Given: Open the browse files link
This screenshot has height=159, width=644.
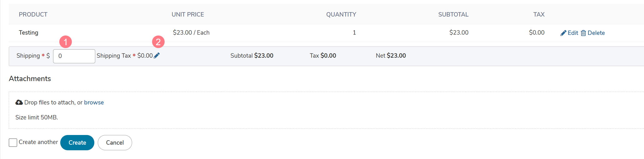Looking at the screenshot, I should (x=94, y=102).
